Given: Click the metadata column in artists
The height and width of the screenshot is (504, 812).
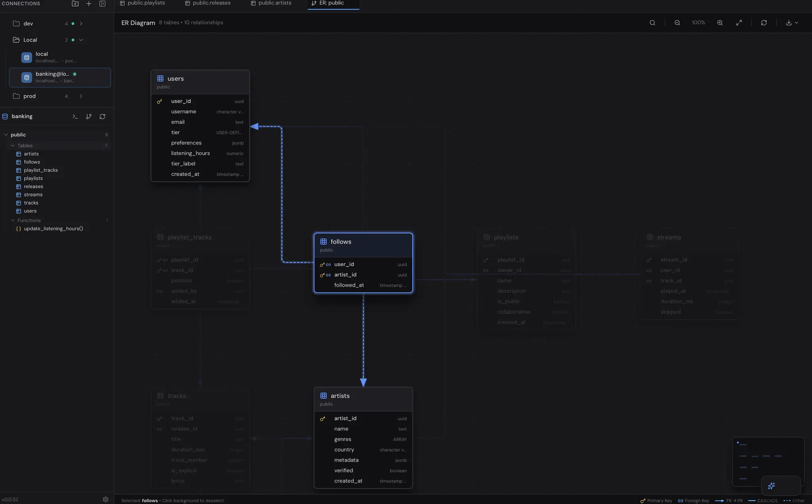Looking at the screenshot, I should click(363, 460).
